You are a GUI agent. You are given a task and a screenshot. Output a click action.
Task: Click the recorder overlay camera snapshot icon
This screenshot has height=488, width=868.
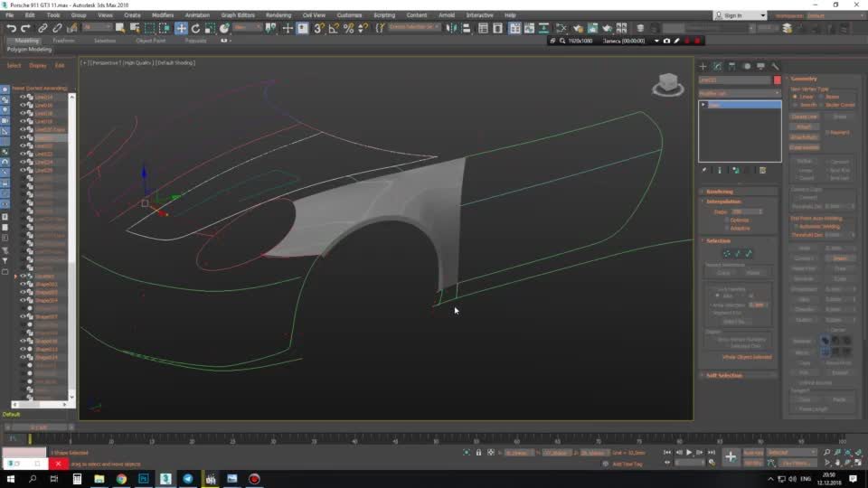[666, 41]
